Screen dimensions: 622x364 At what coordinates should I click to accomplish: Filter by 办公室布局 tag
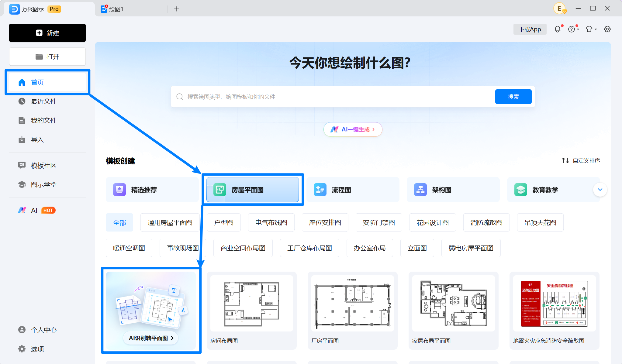click(370, 248)
